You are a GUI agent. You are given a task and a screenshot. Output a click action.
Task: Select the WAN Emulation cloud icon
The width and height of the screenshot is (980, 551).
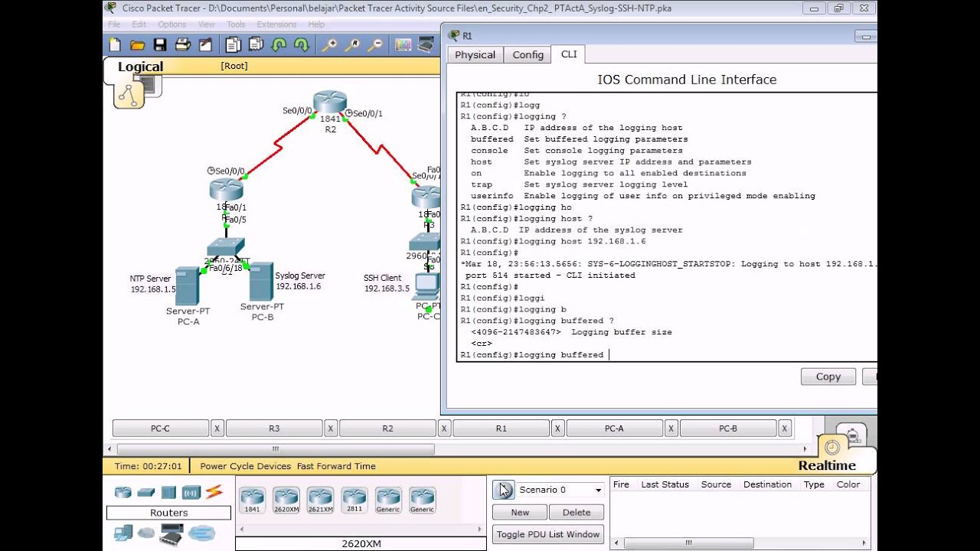(x=146, y=533)
